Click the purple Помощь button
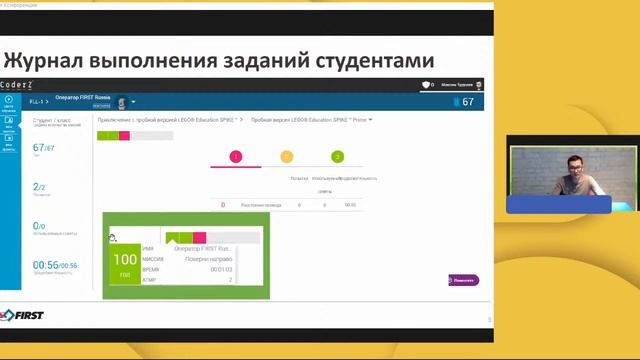 464,280
